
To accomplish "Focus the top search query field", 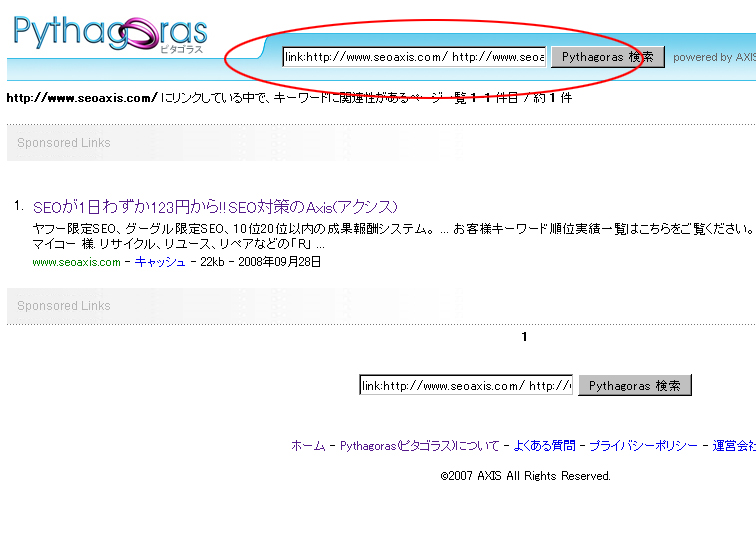I will [414, 57].
